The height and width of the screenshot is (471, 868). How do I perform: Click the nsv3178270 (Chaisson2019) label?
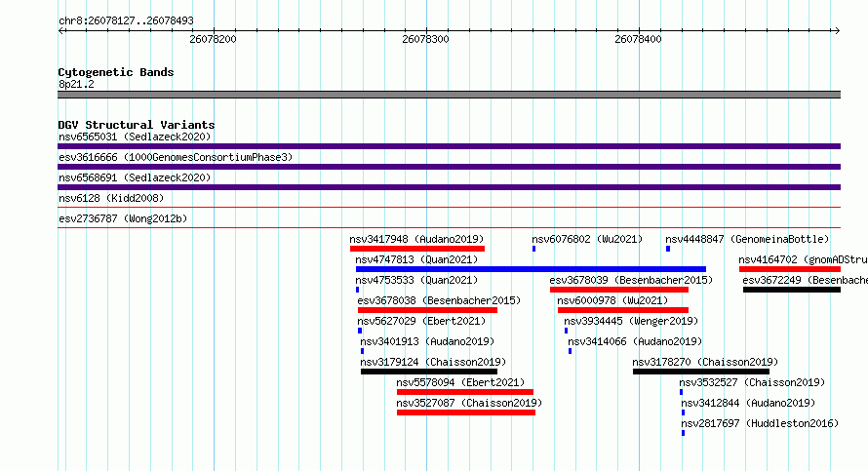[x=705, y=362]
